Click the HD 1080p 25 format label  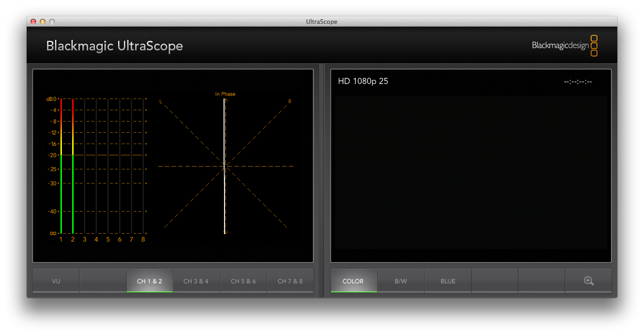coord(363,81)
